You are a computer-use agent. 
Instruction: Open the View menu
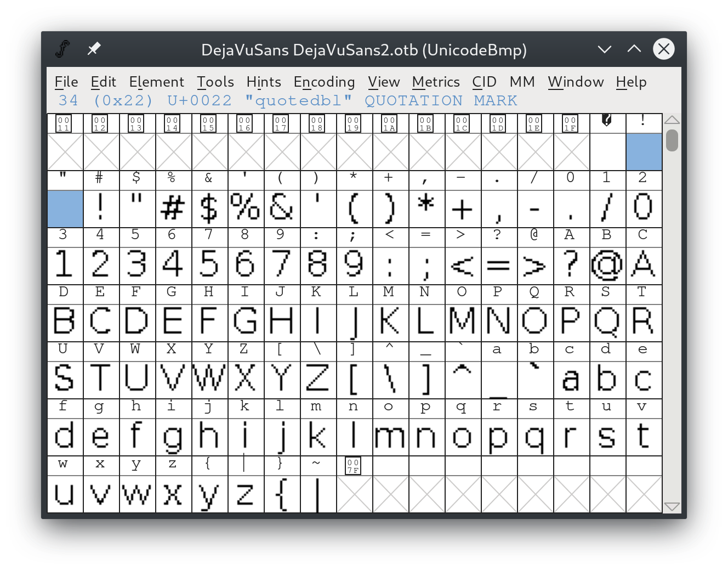click(x=383, y=81)
